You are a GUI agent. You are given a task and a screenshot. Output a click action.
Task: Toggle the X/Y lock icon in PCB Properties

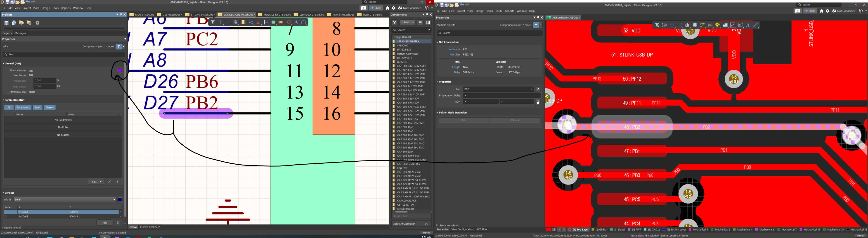coord(538,102)
